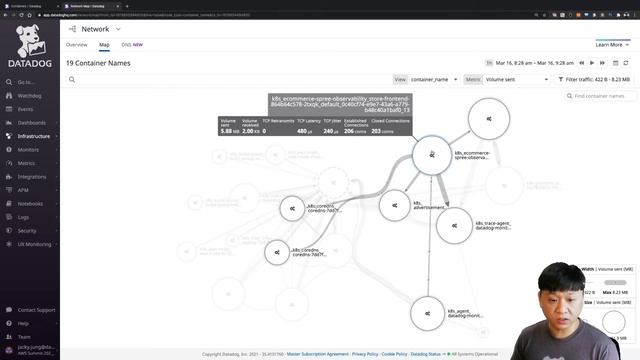
Task: Expand the Network page title dropdown
Action: pyautogui.click(x=118, y=29)
